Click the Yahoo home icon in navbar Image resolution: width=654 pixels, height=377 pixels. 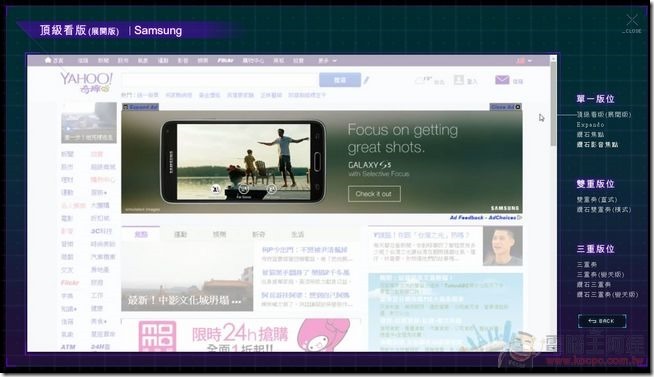click(x=48, y=60)
